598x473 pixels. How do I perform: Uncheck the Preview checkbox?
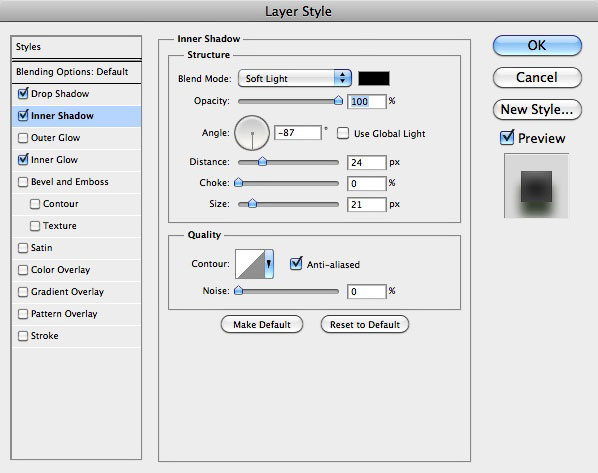[x=507, y=137]
